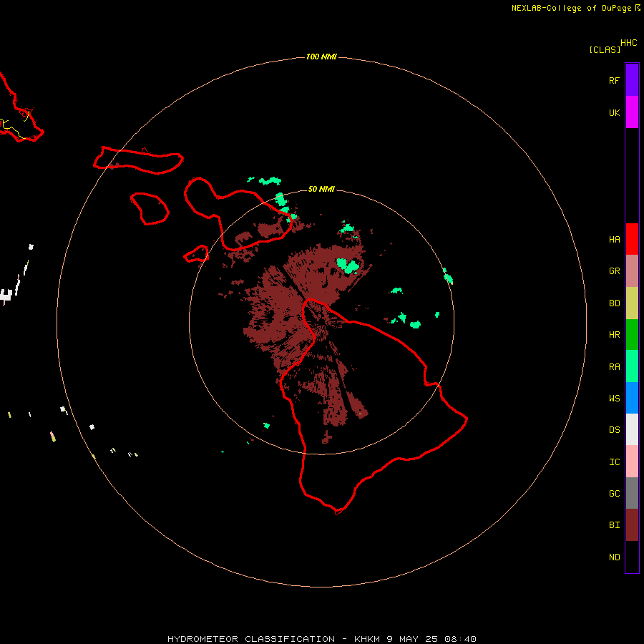The width and height of the screenshot is (644, 644).
Task: Click the DS white legend swatch
Action: tap(632, 429)
